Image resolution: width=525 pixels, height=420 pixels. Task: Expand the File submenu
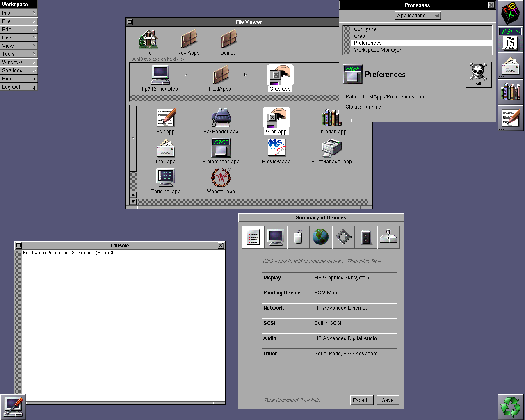point(19,21)
